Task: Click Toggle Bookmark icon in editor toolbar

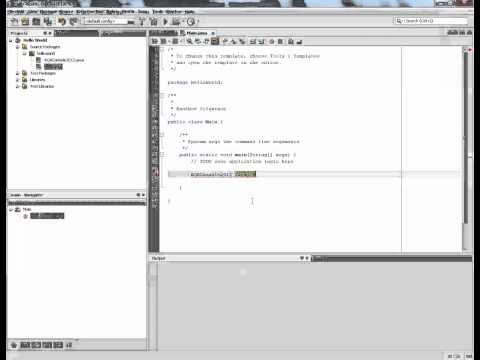Action: coord(242,42)
